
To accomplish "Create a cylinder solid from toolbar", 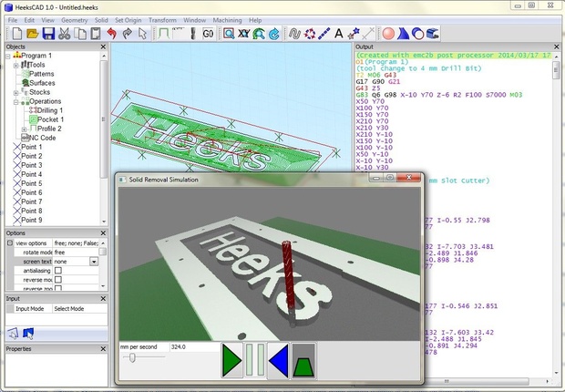I will coord(417,34).
